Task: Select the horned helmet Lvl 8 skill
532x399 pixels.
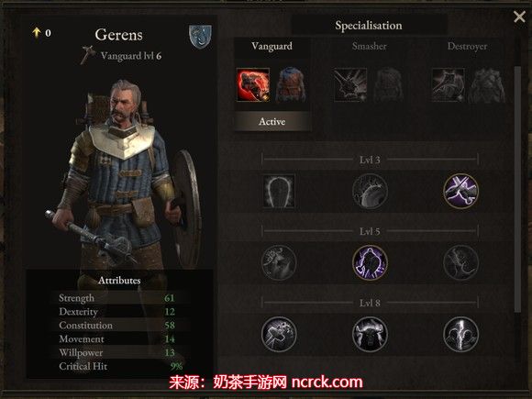Action: pos(370,334)
